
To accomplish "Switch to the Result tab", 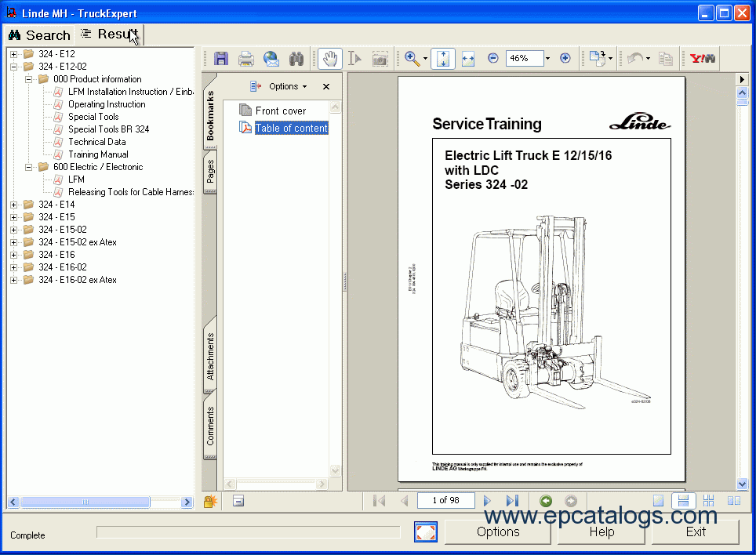I will (x=110, y=34).
